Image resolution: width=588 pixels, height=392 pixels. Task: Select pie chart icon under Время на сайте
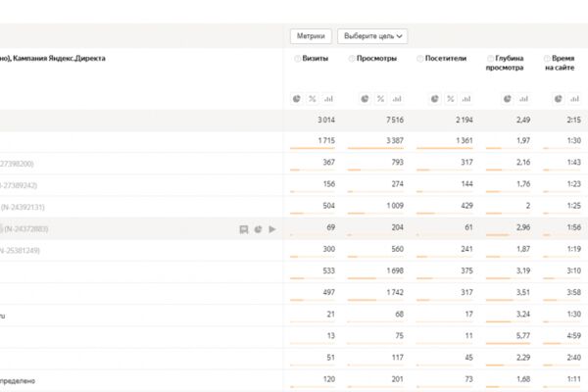click(x=558, y=99)
